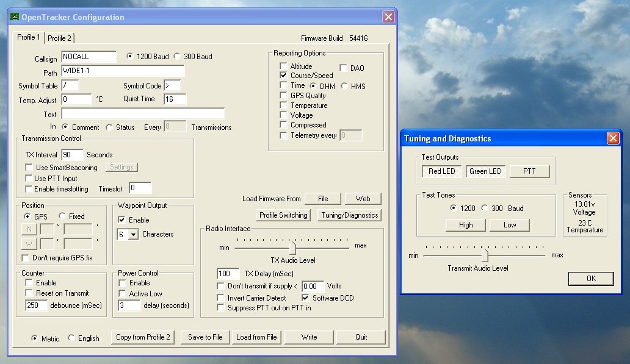Click the Symbol Table field
This screenshot has height=364, width=630.
coord(70,85)
